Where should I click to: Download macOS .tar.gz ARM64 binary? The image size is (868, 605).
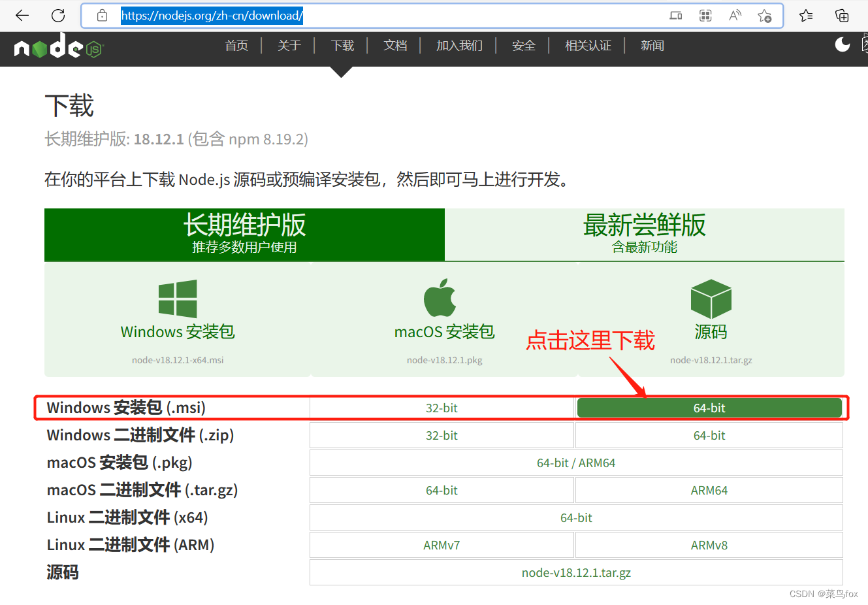(709, 490)
